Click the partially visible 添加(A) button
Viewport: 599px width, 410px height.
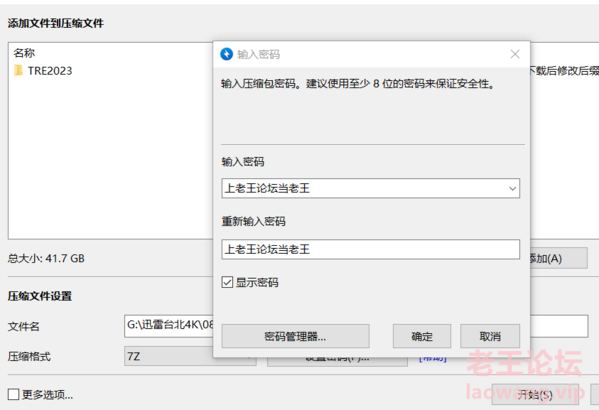pyautogui.click(x=559, y=259)
